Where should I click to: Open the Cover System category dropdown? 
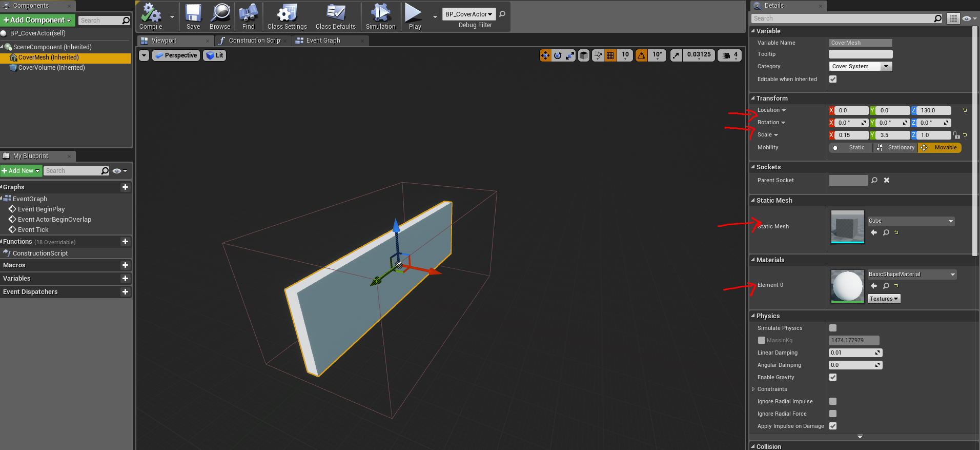[861, 66]
